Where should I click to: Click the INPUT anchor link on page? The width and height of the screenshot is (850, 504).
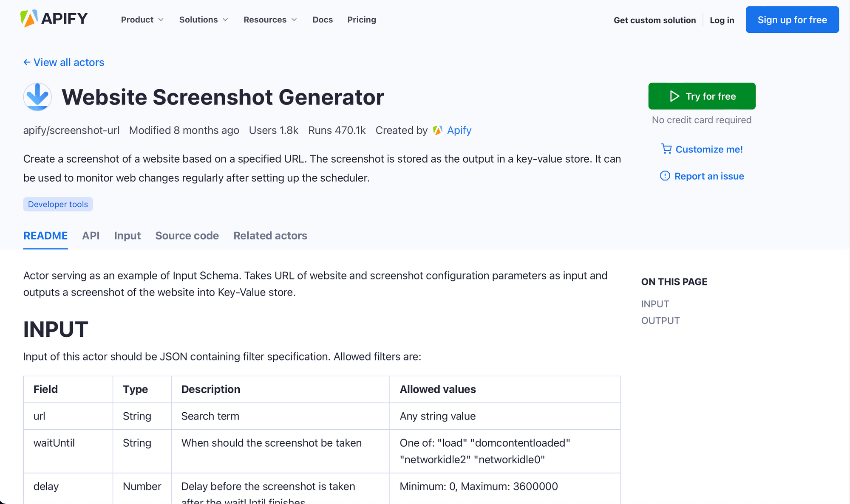pyautogui.click(x=655, y=303)
